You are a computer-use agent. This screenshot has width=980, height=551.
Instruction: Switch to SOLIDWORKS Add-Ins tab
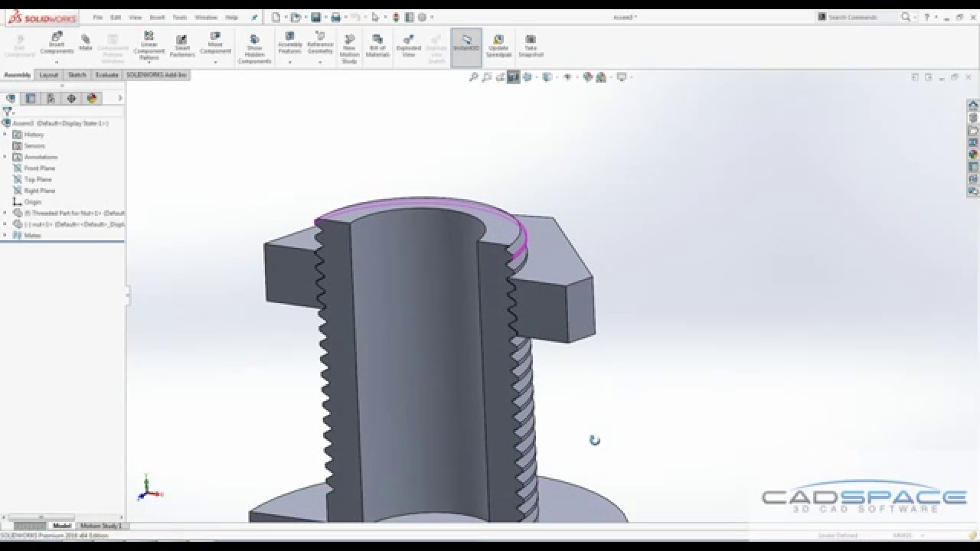(x=156, y=75)
